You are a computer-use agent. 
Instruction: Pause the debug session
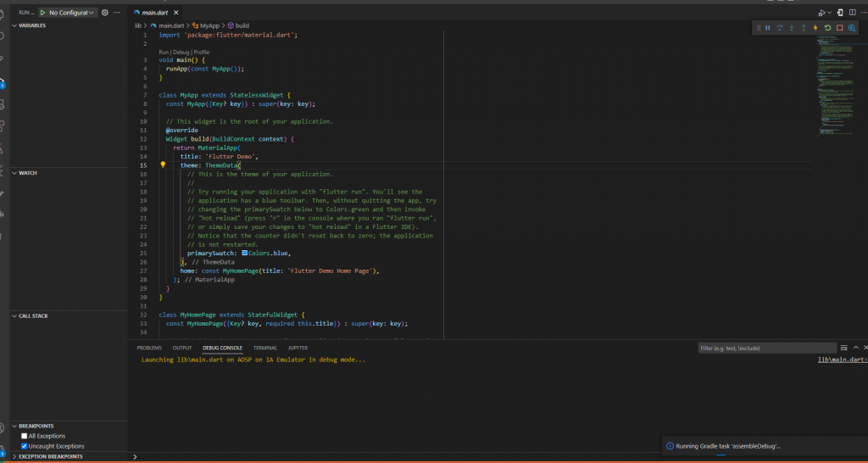point(768,28)
